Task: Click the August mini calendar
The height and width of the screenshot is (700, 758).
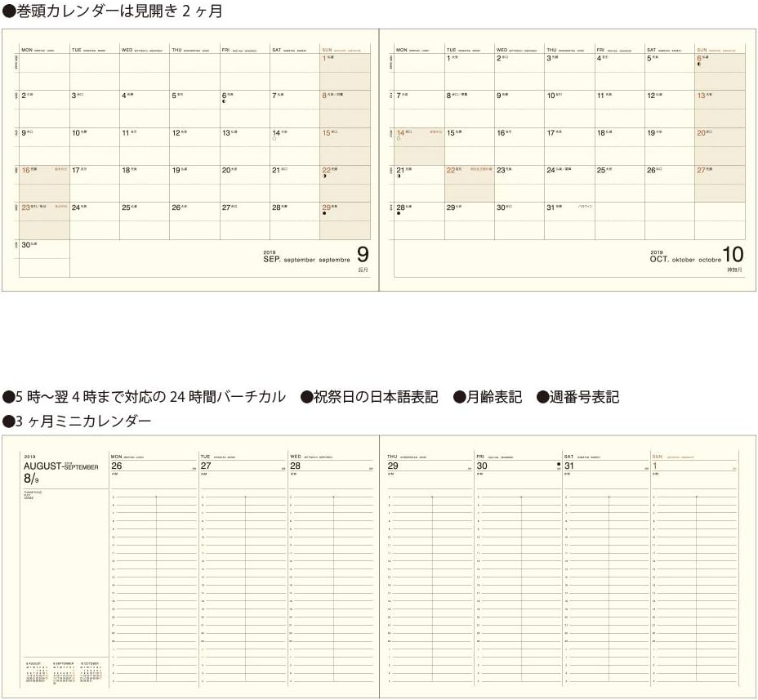Action: tap(36, 672)
